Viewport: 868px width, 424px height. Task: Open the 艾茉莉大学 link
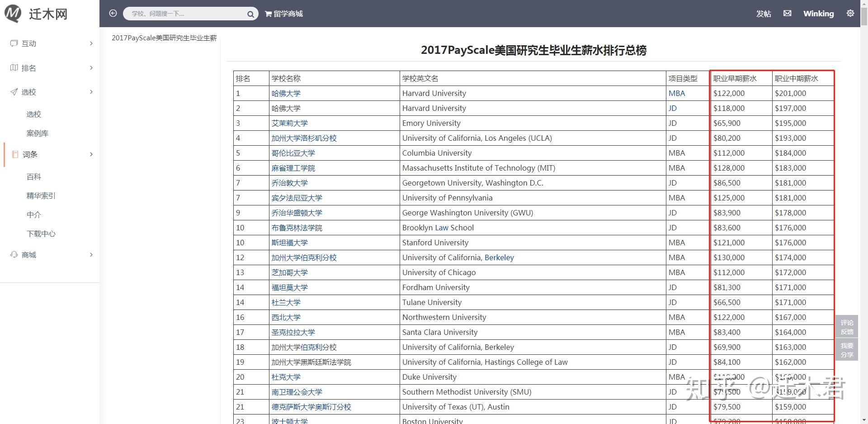pyautogui.click(x=289, y=124)
